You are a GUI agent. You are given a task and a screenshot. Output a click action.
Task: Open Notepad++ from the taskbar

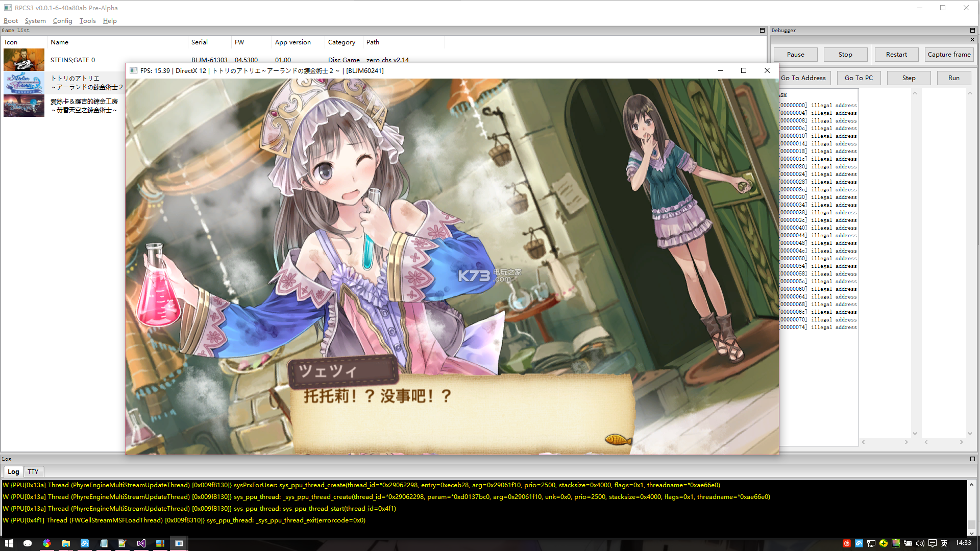pyautogui.click(x=122, y=543)
